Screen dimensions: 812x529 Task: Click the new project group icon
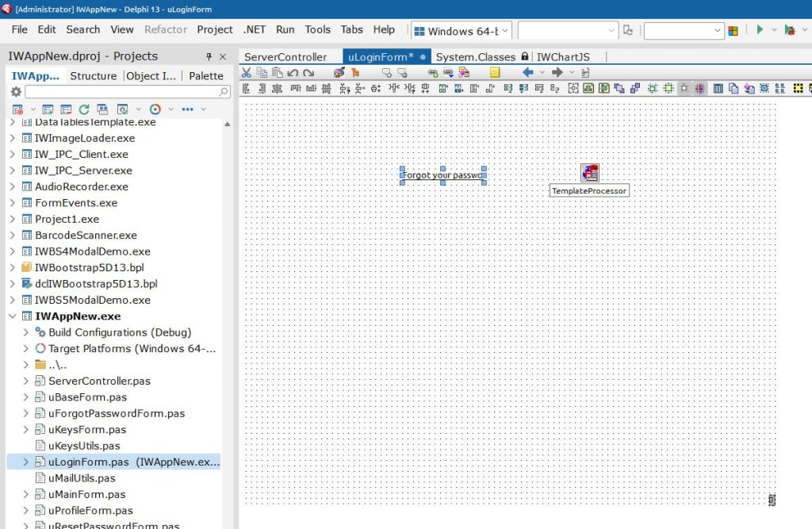point(17,109)
